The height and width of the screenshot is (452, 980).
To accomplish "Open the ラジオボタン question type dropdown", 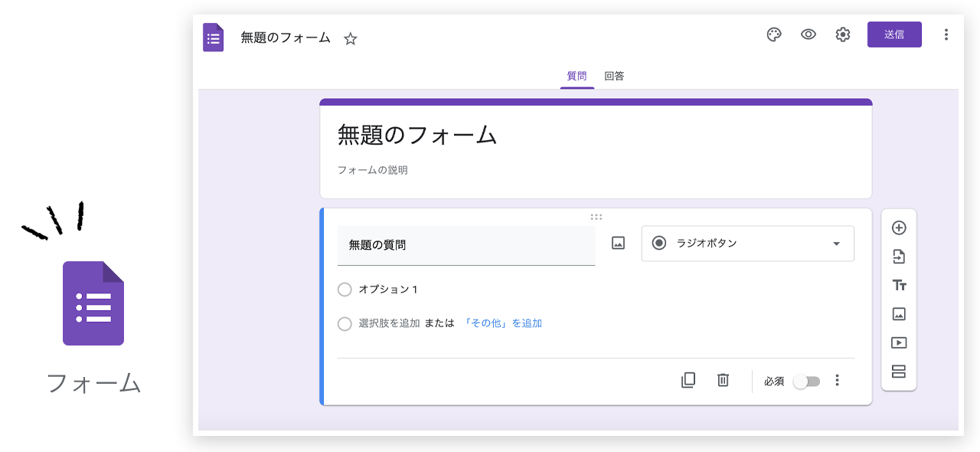I will click(x=747, y=244).
